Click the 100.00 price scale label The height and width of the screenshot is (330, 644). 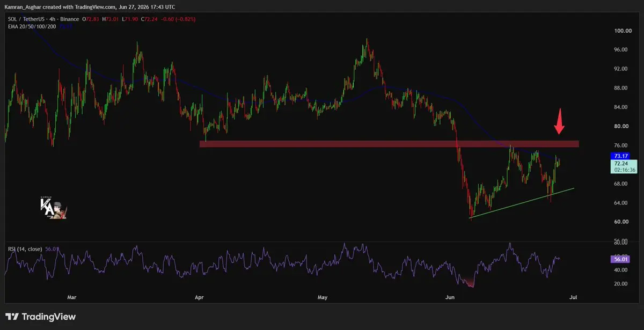click(621, 31)
